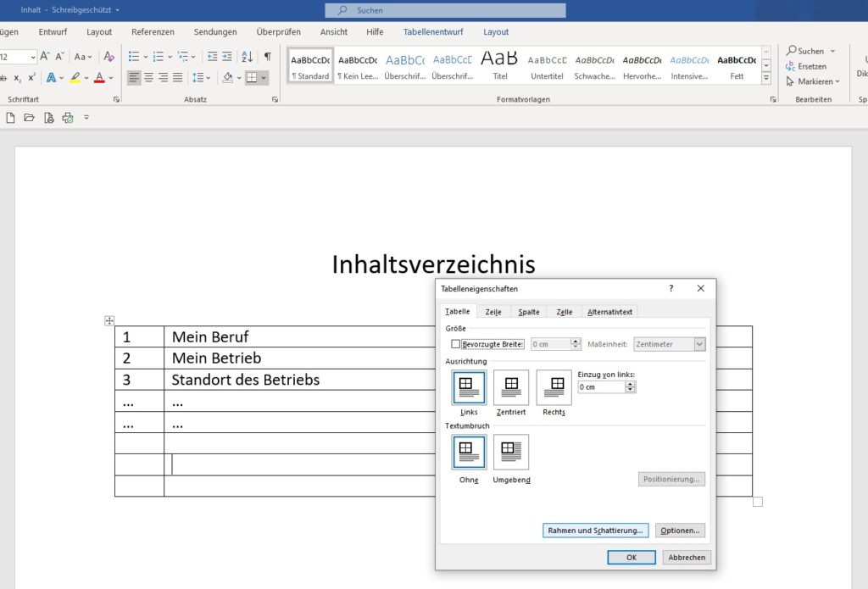Switch to the Tabellenentwurf ribbon tab

tap(433, 32)
